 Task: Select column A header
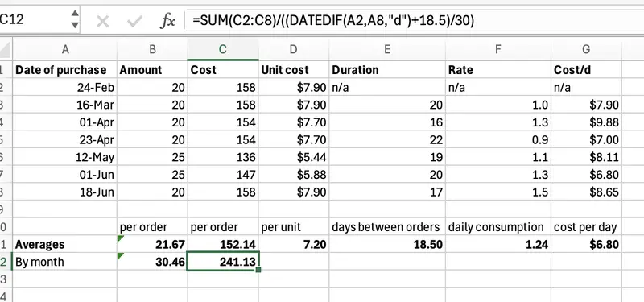(65, 49)
